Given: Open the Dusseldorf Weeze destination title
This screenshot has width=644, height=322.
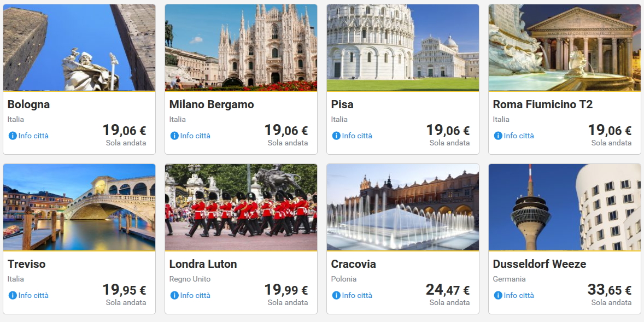Looking at the screenshot, I should click(x=540, y=264).
